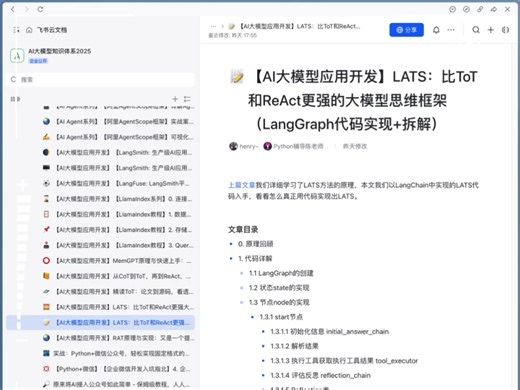Click red circle icon beside MemGPT entry

(x=46, y=261)
